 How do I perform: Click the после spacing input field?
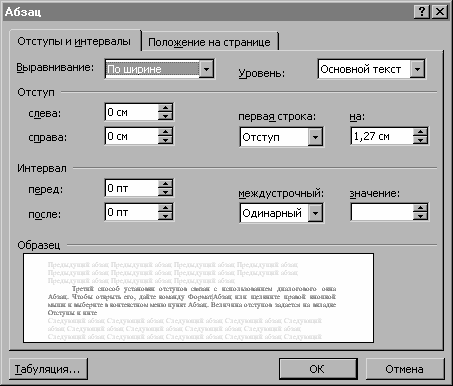(x=132, y=212)
